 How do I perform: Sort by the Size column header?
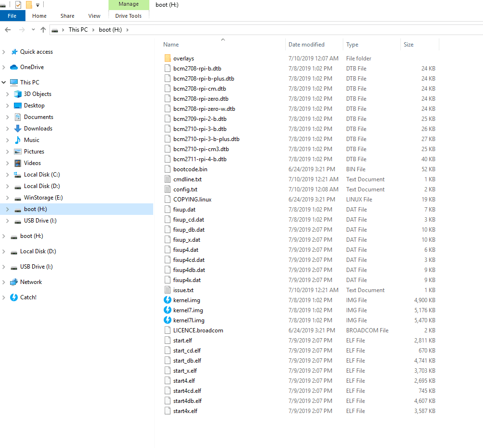click(x=409, y=45)
